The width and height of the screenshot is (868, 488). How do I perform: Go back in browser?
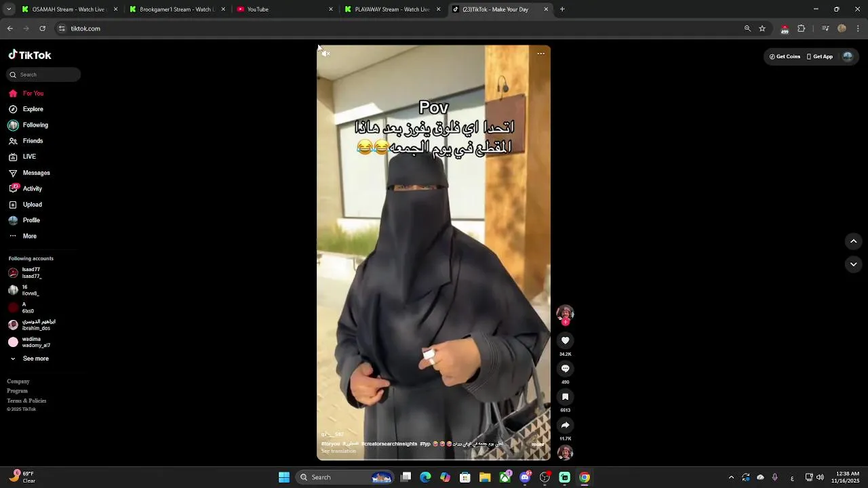[x=10, y=28]
